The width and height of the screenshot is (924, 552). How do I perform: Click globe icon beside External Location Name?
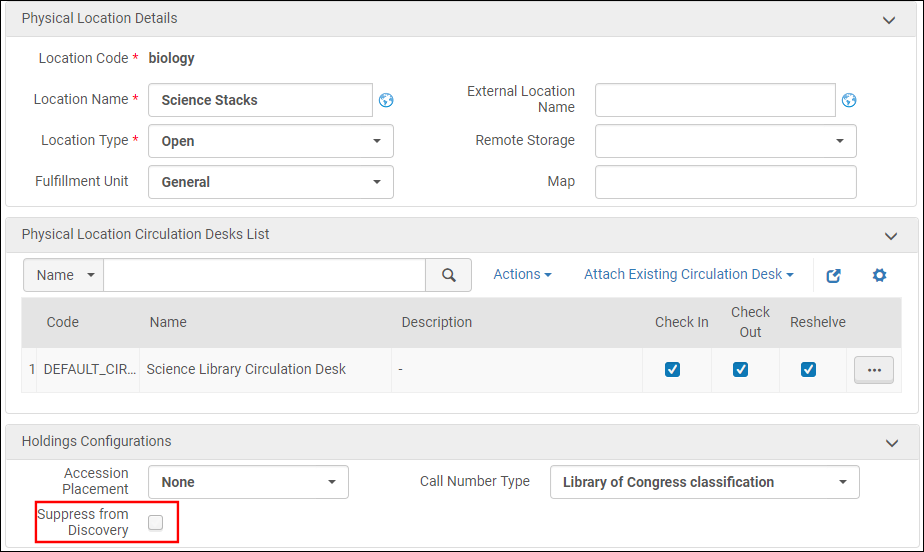(849, 100)
